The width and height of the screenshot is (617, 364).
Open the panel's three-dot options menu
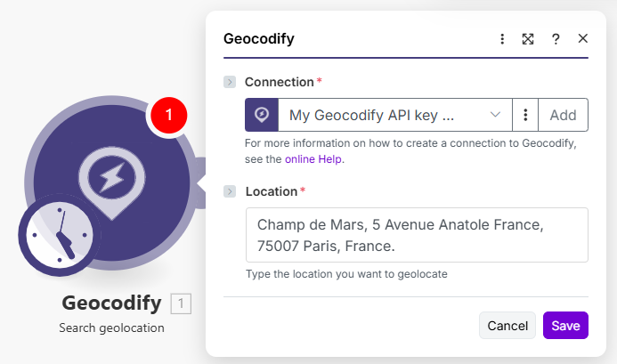click(502, 39)
